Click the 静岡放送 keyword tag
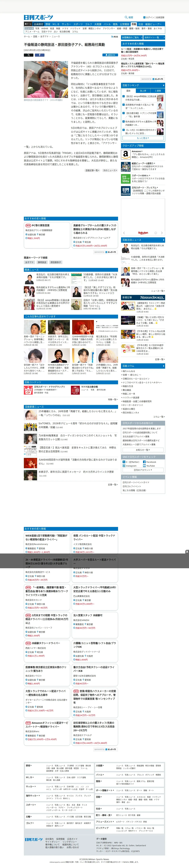This screenshot has height=868, width=189. (42, 262)
